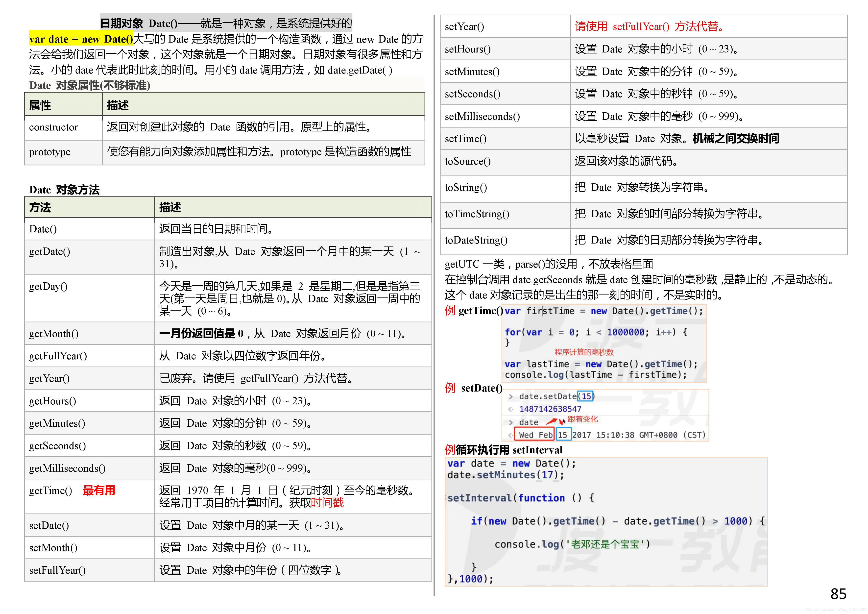
Task: Click the bold '机械之间交换时间' text
Action: (736, 138)
